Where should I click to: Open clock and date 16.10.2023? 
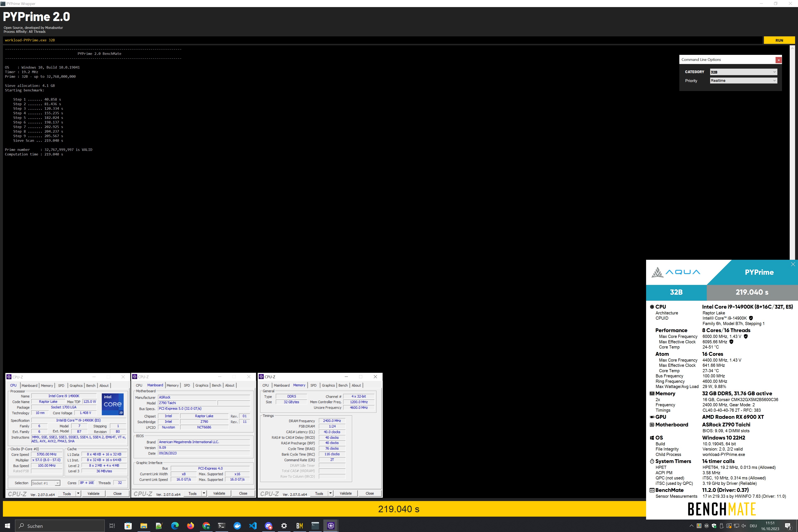pos(770,526)
